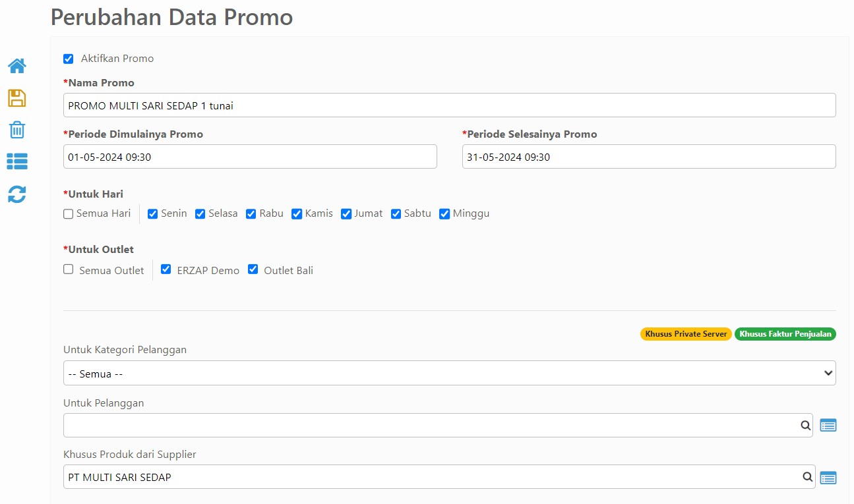Viewport: 854px width, 504px height.
Task: Refresh page using circular arrows icon
Action: (x=17, y=194)
